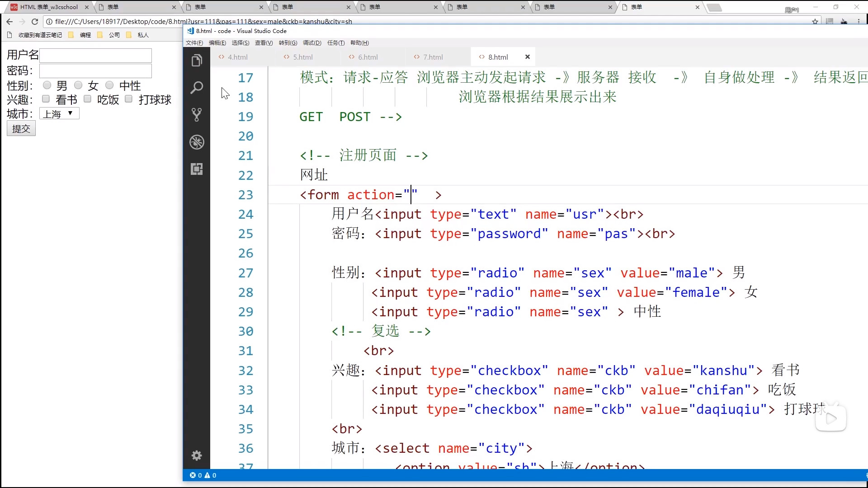Click the errors and warnings status icon

point(203,475)
